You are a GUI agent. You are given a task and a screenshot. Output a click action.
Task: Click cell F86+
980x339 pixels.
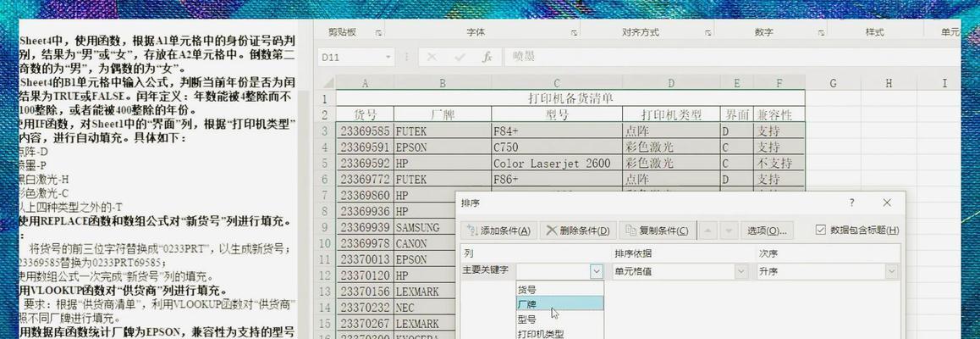(557, 180)
